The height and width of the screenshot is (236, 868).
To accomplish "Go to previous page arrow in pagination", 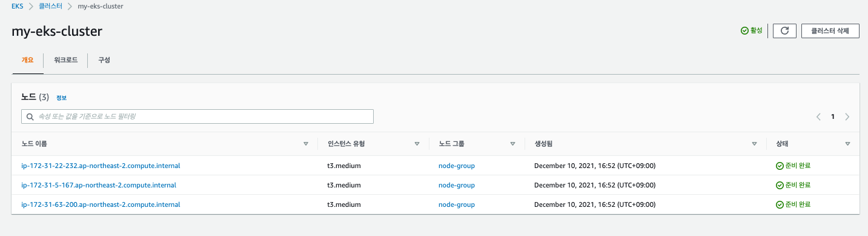I will 818,116.
